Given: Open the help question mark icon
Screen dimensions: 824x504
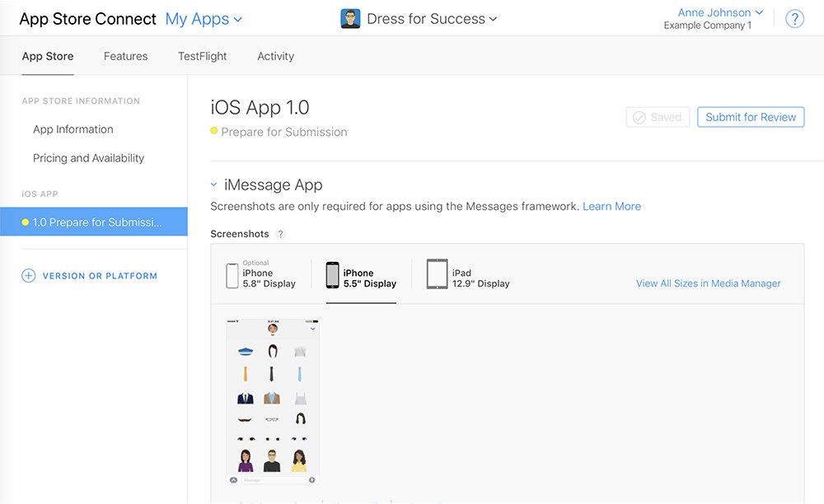Looking at the screenshot, I should [x=794, y=19].
